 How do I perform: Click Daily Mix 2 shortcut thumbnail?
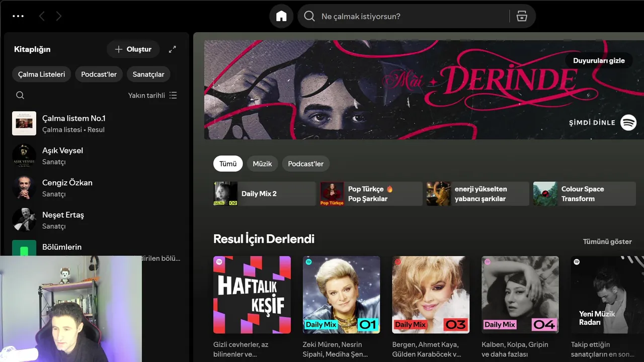225,194
